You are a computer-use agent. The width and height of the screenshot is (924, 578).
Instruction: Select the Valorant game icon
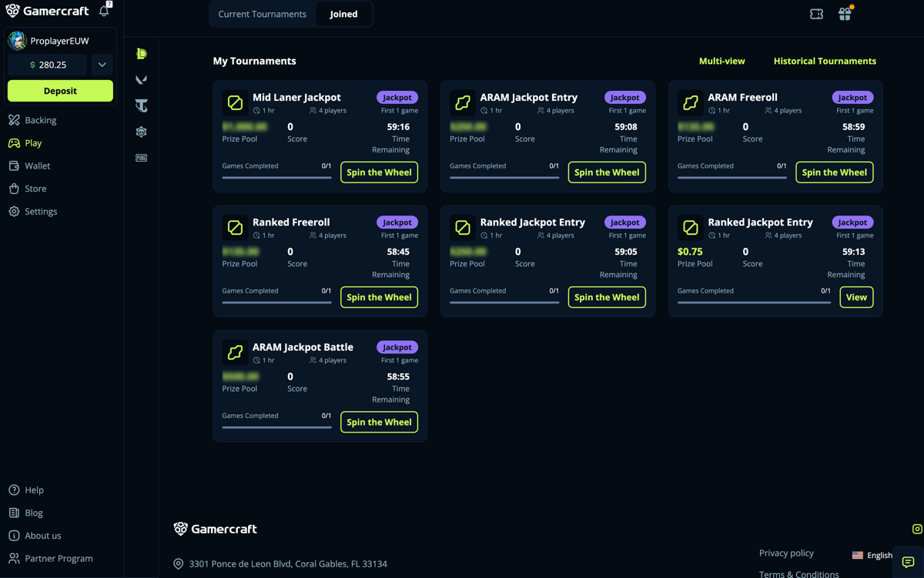pyautogui.click(x=142, y=80)
